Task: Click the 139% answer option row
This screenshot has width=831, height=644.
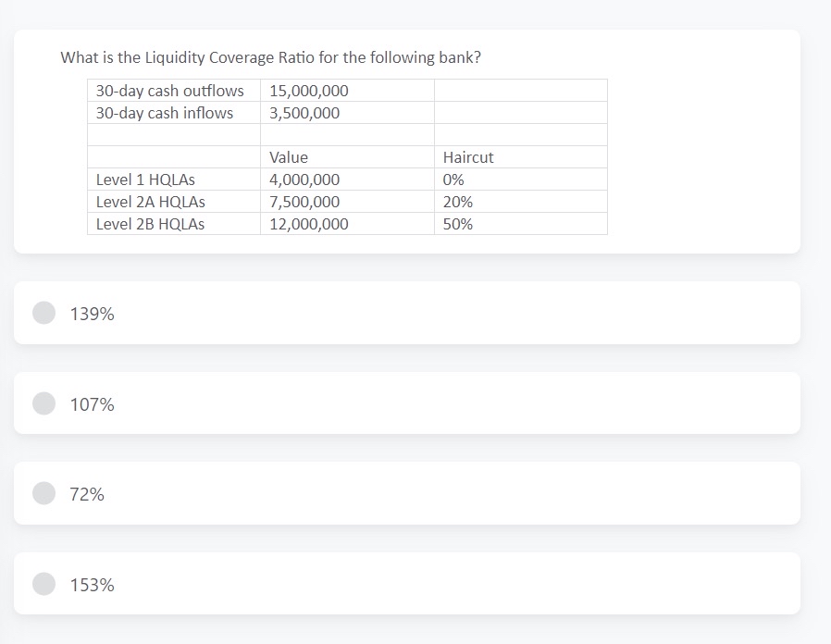Action: point(406,313)
